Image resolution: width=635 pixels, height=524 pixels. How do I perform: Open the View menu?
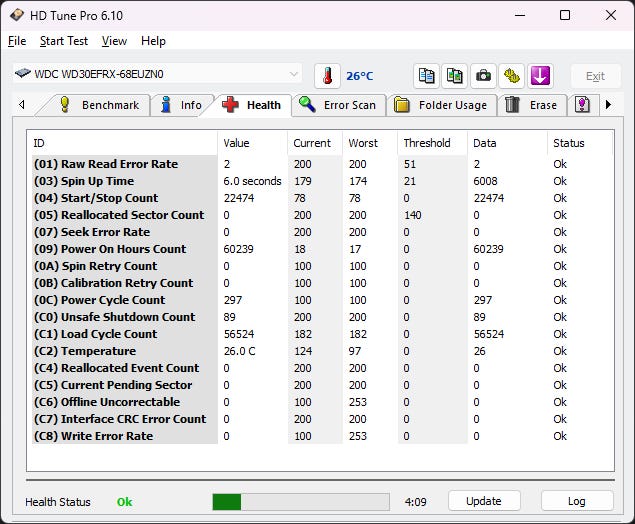tap(114, 41)
